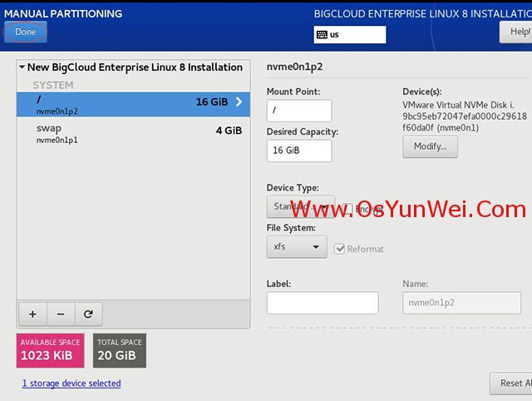Click the VMware Virtual NVMe Disk device text
532x401 pixels.
(x=465, y=116)
